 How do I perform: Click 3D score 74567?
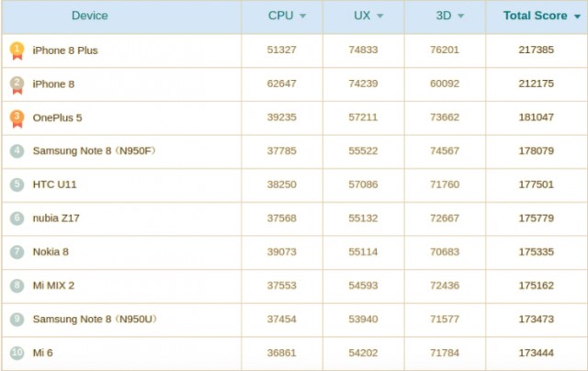tap(445, 151)
